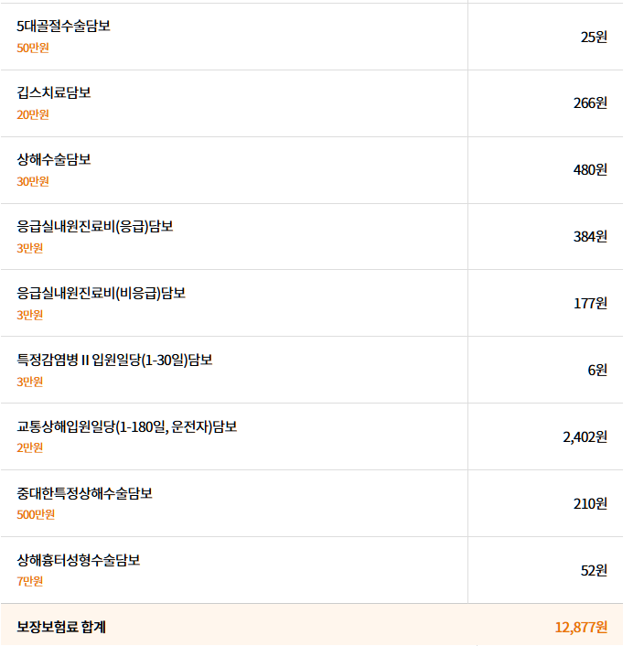The image size is (644, 646).
Task: Click the 6원 premium value
Action: [597, 371]
